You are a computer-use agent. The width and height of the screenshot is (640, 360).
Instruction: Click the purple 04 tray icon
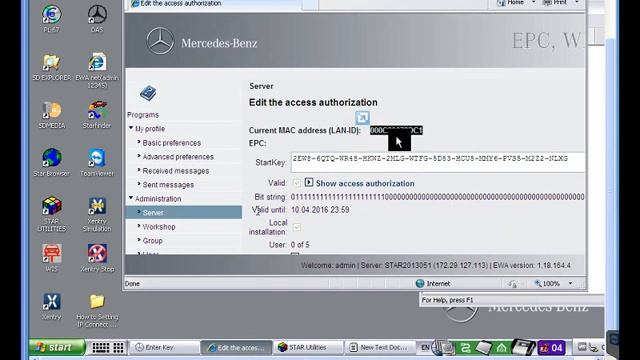pos(552,348)
